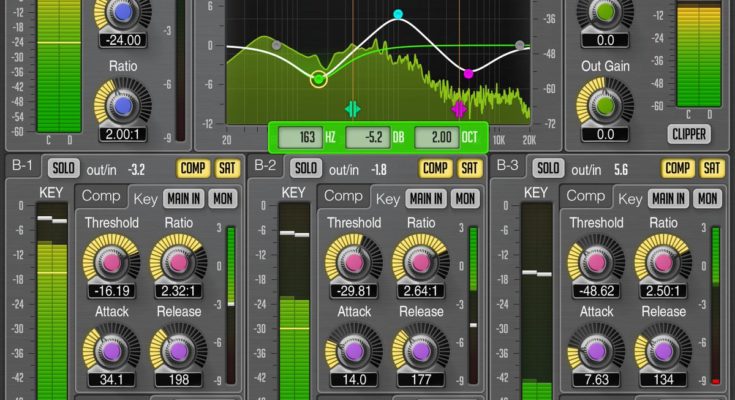The image size is (735, 400).
Task: Select MAIN IN key source for B-2
Action: click(426, 198)
